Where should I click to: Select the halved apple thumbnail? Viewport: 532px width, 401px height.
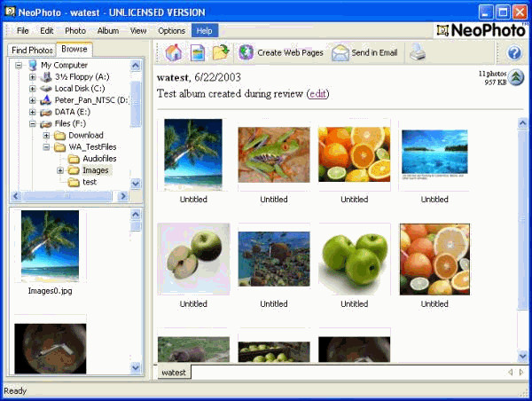[193, 259]
